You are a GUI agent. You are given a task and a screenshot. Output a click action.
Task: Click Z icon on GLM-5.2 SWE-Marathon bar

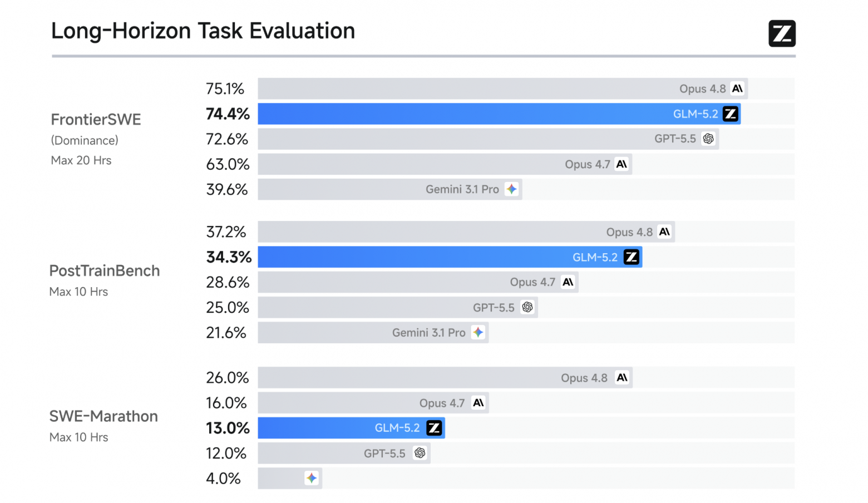coord(434,428)
